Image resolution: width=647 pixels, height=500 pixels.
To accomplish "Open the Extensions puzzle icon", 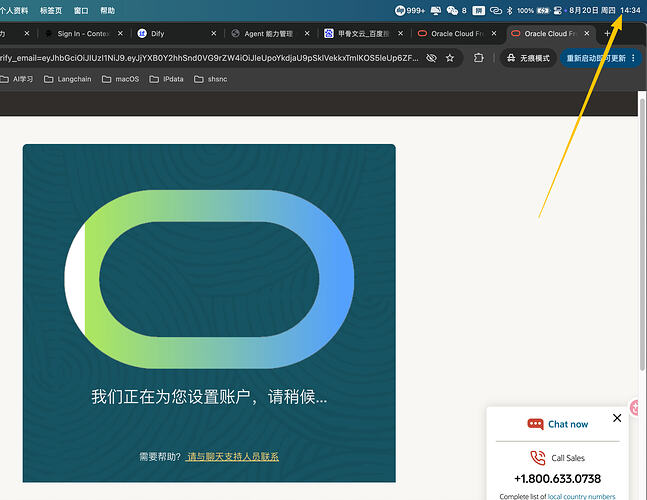I will [x=479, y=58].
